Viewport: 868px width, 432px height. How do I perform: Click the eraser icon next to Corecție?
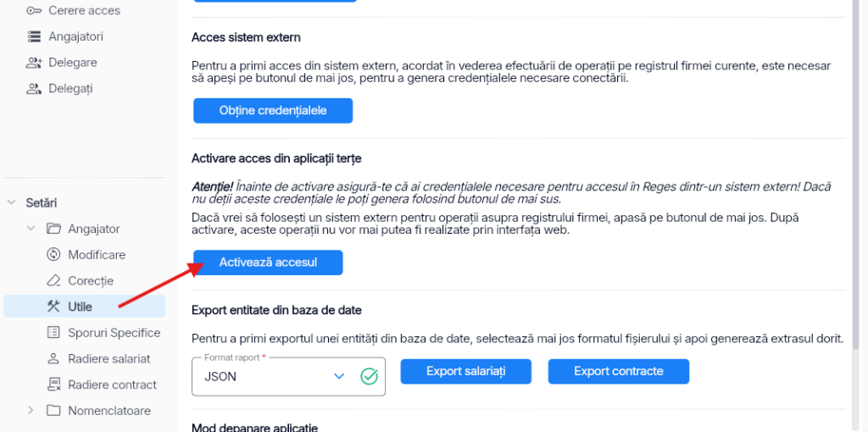pyautogui.click(x=53, y=280)
